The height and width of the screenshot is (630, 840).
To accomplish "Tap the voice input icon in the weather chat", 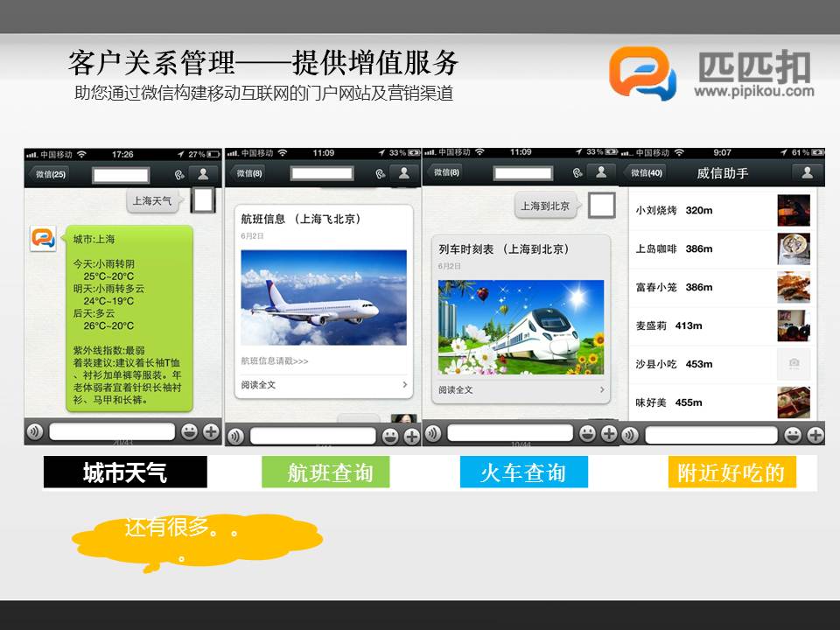I will pos(35,431).
